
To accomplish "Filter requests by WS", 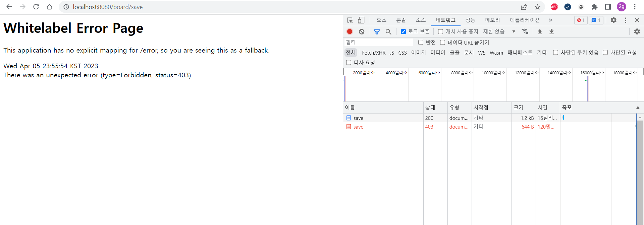I will (482, 53).
